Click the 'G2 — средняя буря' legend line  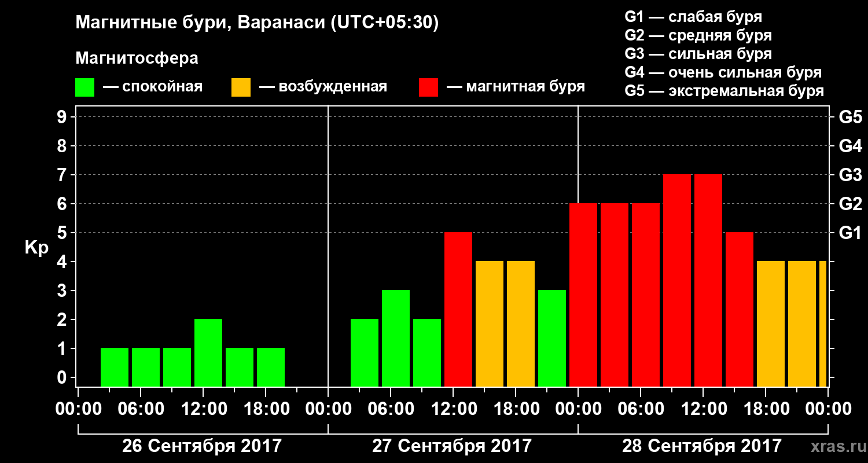698,35
